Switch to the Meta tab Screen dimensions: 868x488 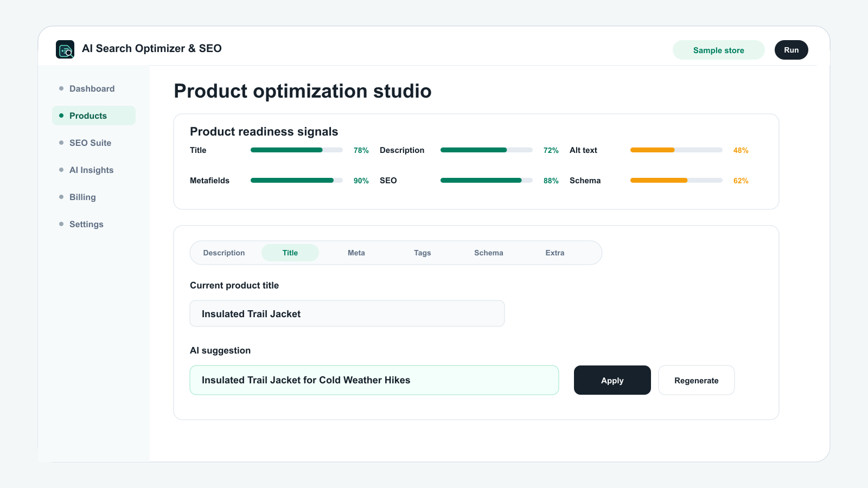click(356, 253)
